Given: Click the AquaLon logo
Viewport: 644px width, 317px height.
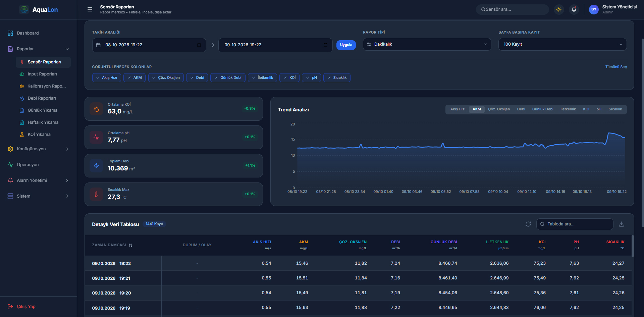Looking at the screenshot, I should point(39,10).
